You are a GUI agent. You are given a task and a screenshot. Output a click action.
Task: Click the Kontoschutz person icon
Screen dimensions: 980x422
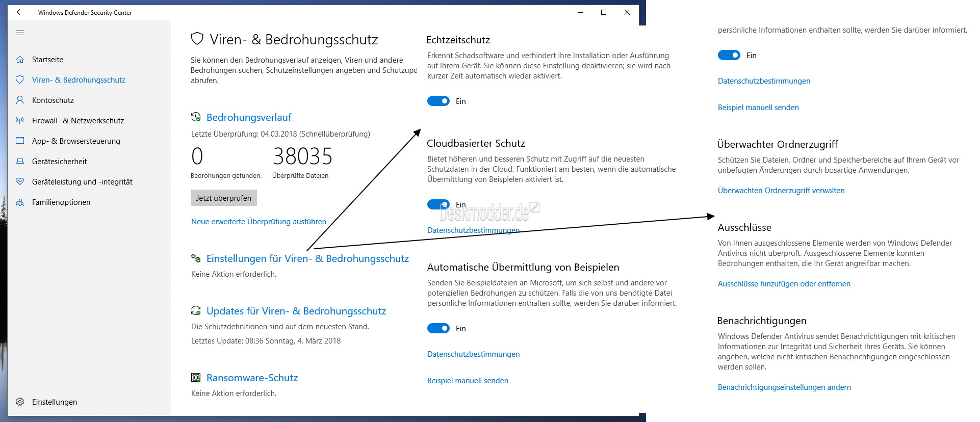coord(20,100)
